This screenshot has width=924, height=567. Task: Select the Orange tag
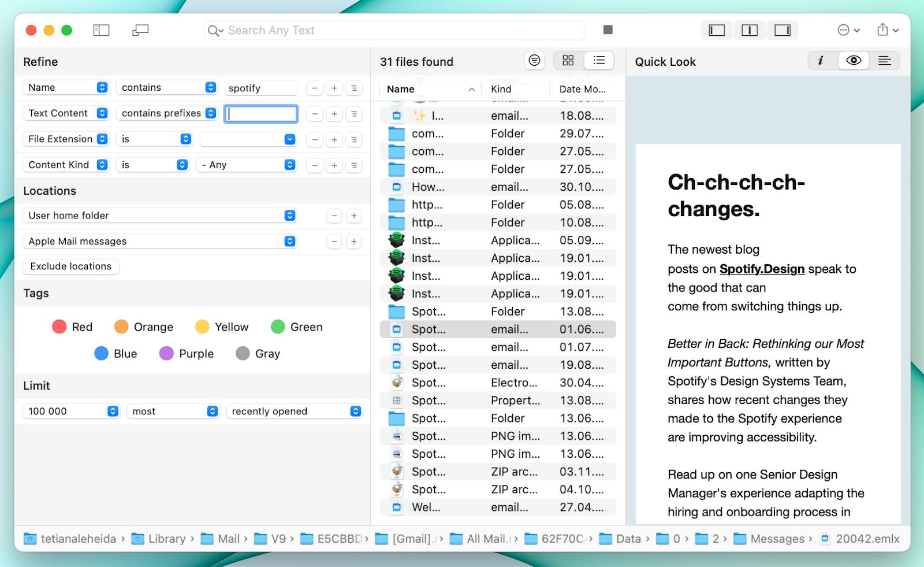pos(144,327)
